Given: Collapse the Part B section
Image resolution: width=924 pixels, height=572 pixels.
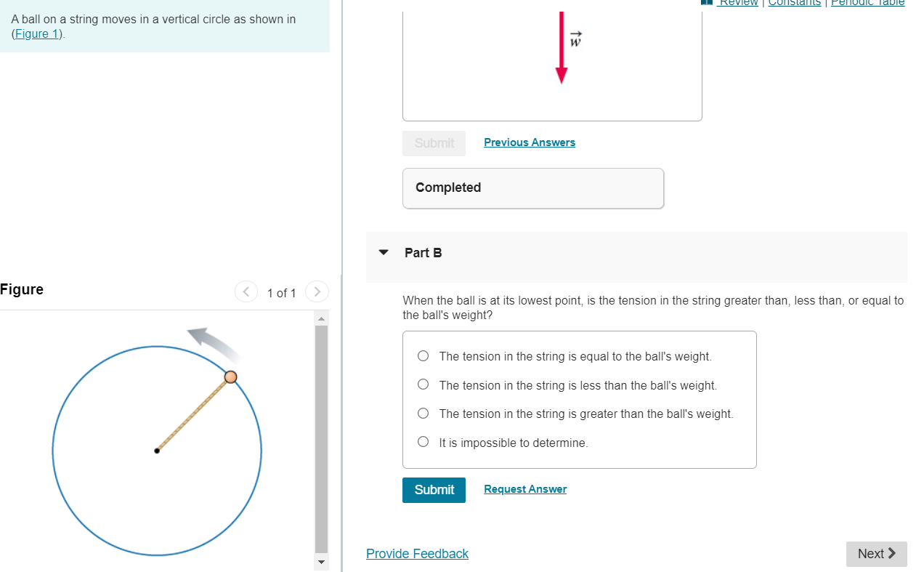Looking at the screenshot, I should click(x=384, y=252).
